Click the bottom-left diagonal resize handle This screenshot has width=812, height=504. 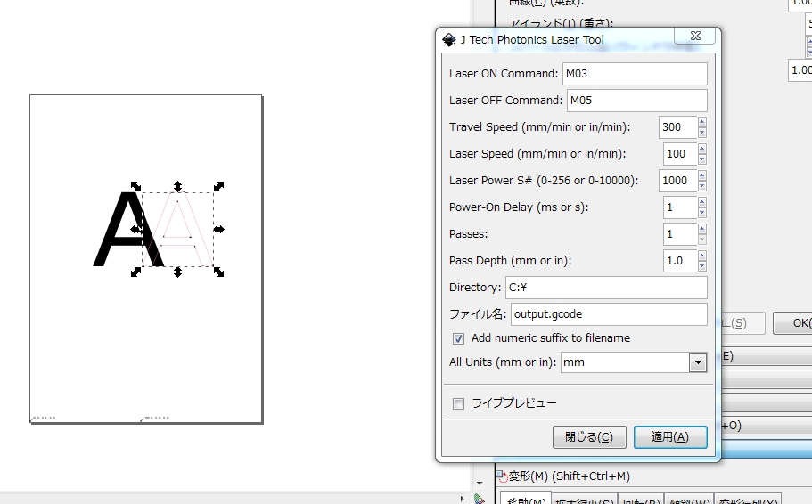click(135, 272)
